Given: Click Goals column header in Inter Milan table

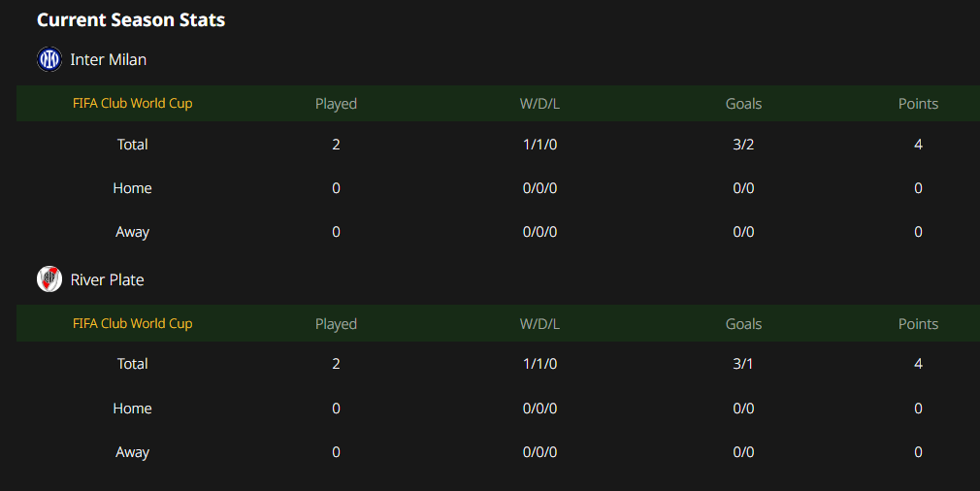Looking at the screenshot, I should pyautogui.click(x=744, y=104).
